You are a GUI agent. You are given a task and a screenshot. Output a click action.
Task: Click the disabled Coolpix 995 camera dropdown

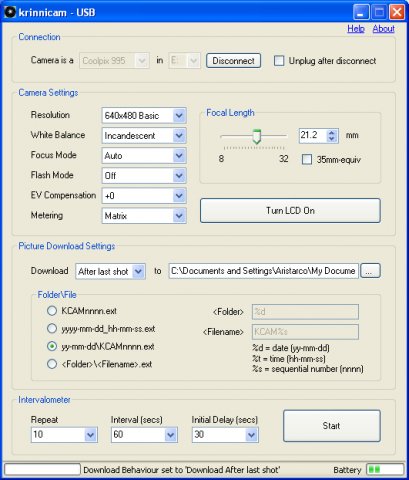tap(114, 61)
